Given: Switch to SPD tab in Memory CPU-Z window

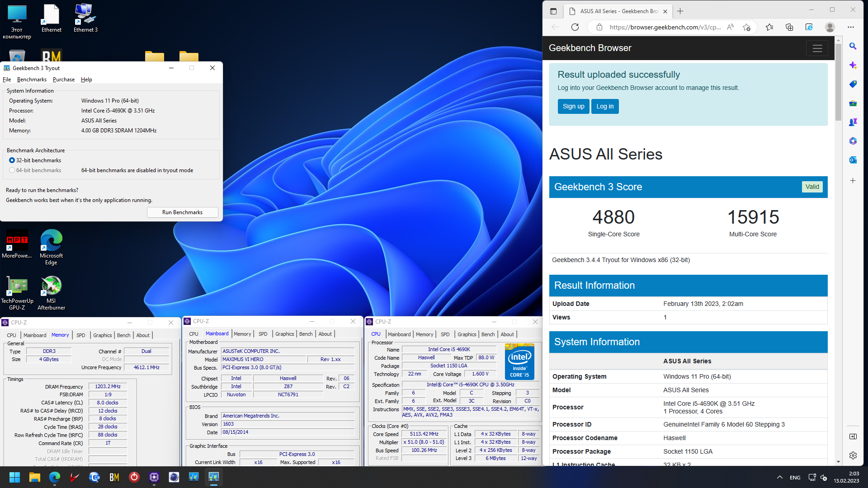Looking at the screenshot, I should pyautogui.click(x=81, y=335).
